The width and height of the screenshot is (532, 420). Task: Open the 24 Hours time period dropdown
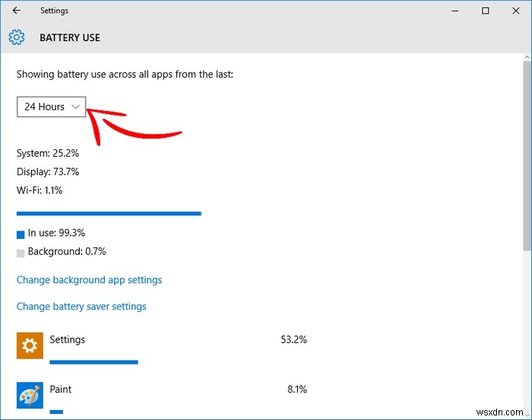pyautogui.click(x=51, y=107)
